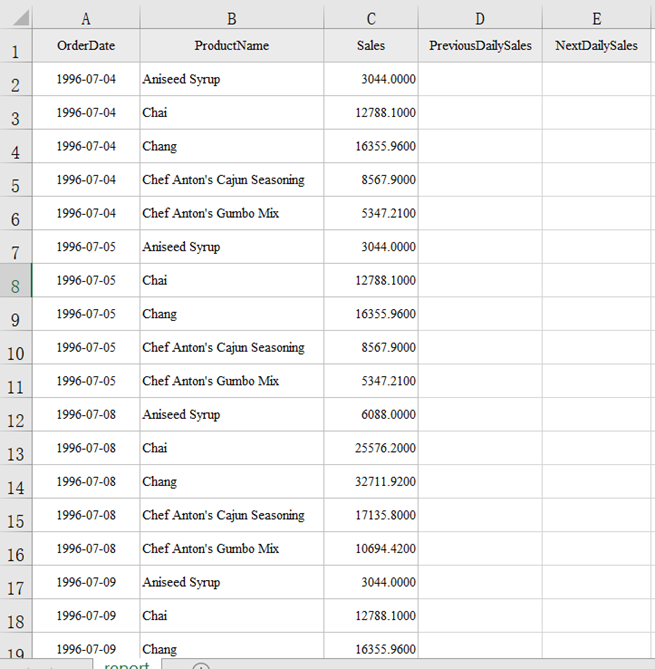
Task: Click sales 16355.9600 in row 4
Action: [385, 146]
